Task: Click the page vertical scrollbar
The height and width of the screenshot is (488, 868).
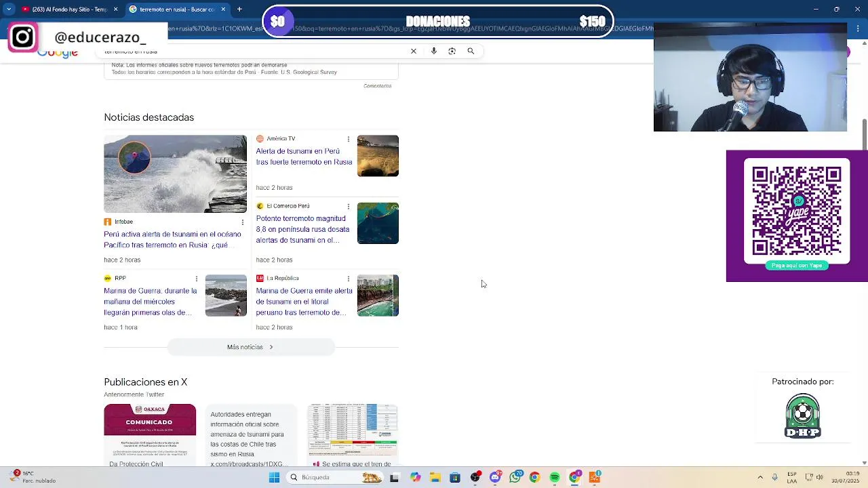Action: (x=864, y=136)
